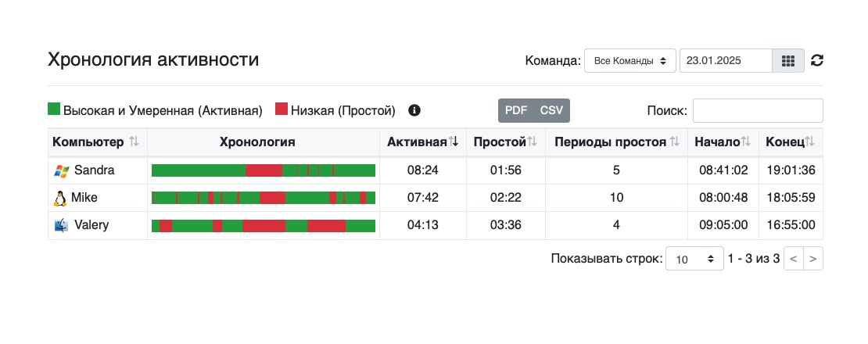This screenshot has width=868, height=344.
Task: Go to previous page of results
Action: 793,258
